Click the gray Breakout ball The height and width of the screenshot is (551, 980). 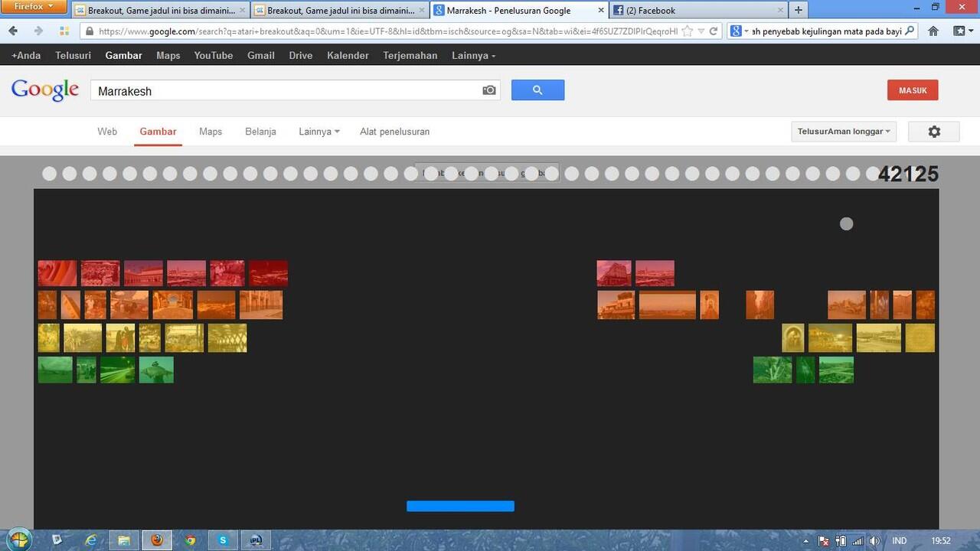click(846, 223)
